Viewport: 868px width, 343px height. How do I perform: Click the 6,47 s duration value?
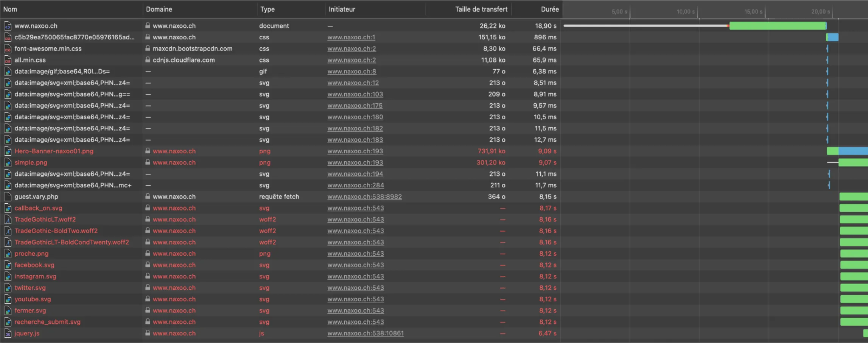(x=547, y=334)
